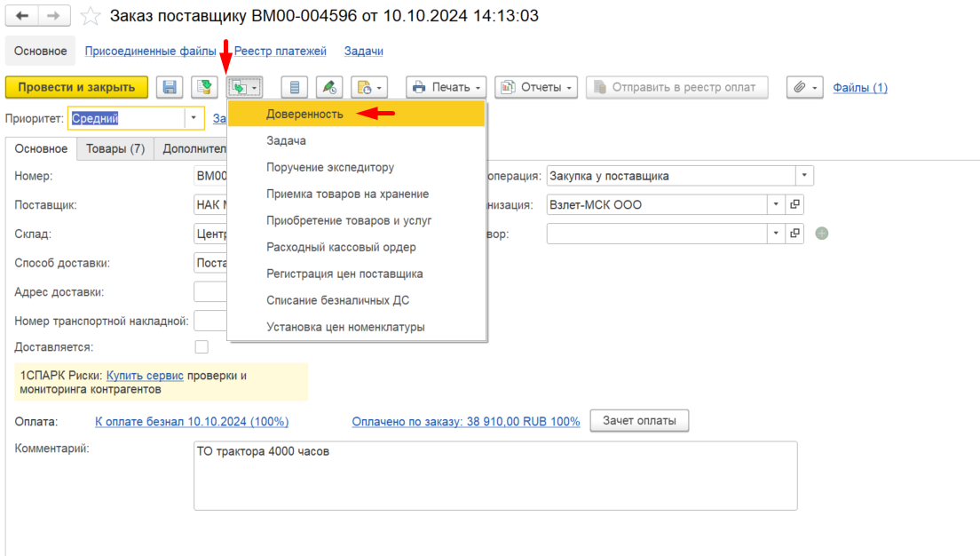Expand the Приоритет dropdown list

(194, 118)
